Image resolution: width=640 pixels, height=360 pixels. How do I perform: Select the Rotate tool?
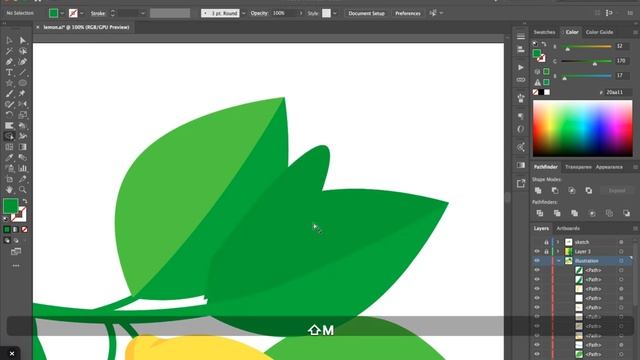point(9,115)
